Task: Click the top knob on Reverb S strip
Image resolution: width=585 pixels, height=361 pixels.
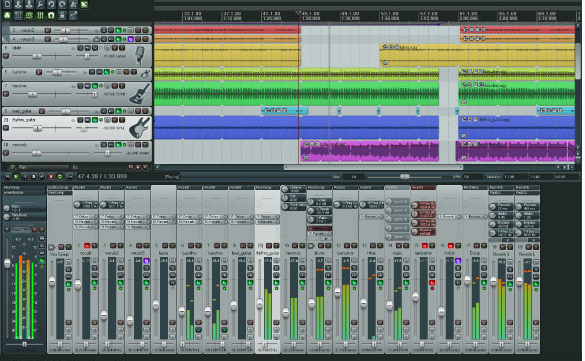Action: click(493, 206)
